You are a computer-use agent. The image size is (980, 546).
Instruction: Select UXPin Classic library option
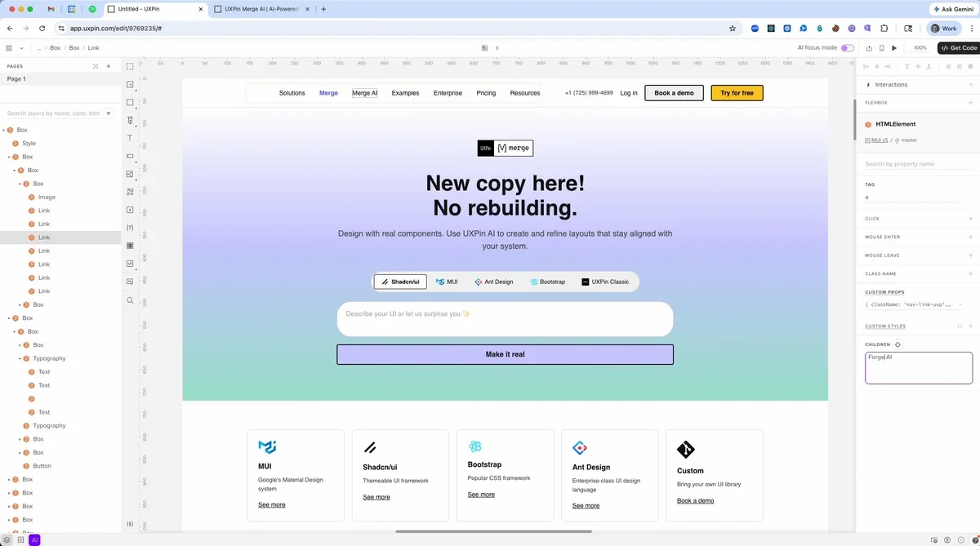(x=605, y=282)
